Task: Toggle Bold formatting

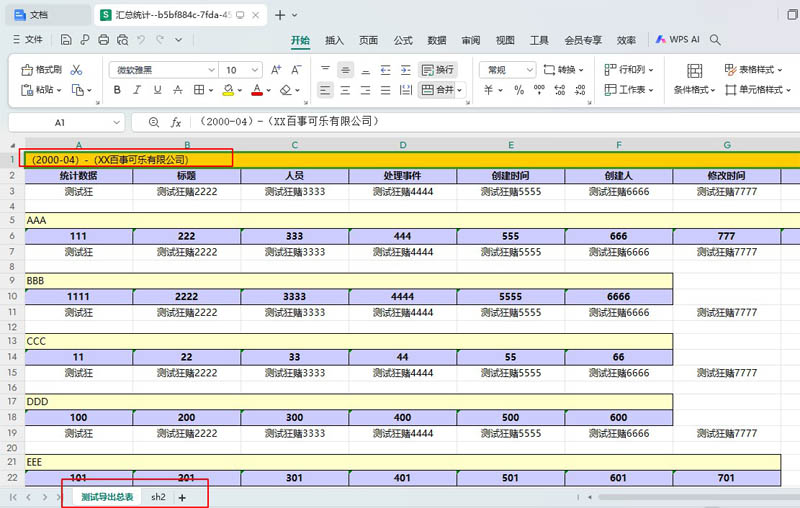Action: 117,90
